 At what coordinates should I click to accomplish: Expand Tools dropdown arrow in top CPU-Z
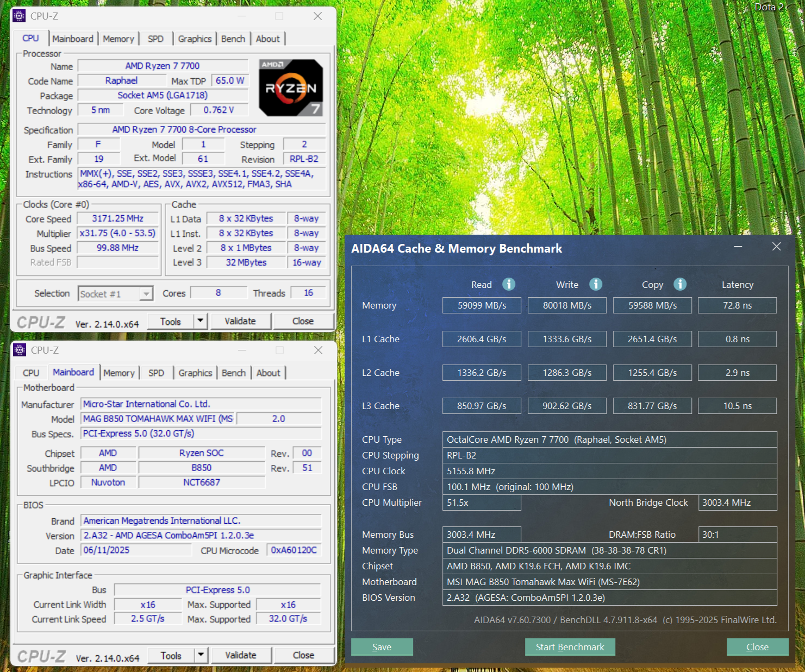coord(201,321)
